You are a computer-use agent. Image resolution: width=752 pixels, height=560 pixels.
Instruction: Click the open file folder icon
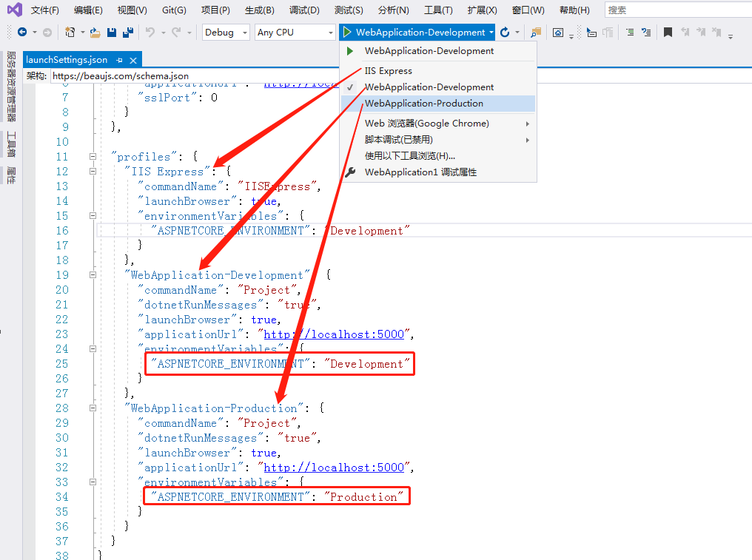tap(95, 32)
